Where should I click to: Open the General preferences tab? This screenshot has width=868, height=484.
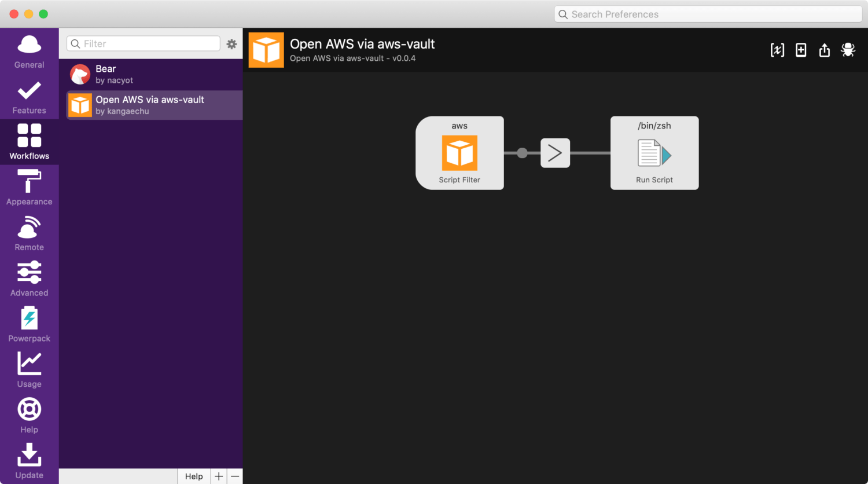click(x=29, y=51)
